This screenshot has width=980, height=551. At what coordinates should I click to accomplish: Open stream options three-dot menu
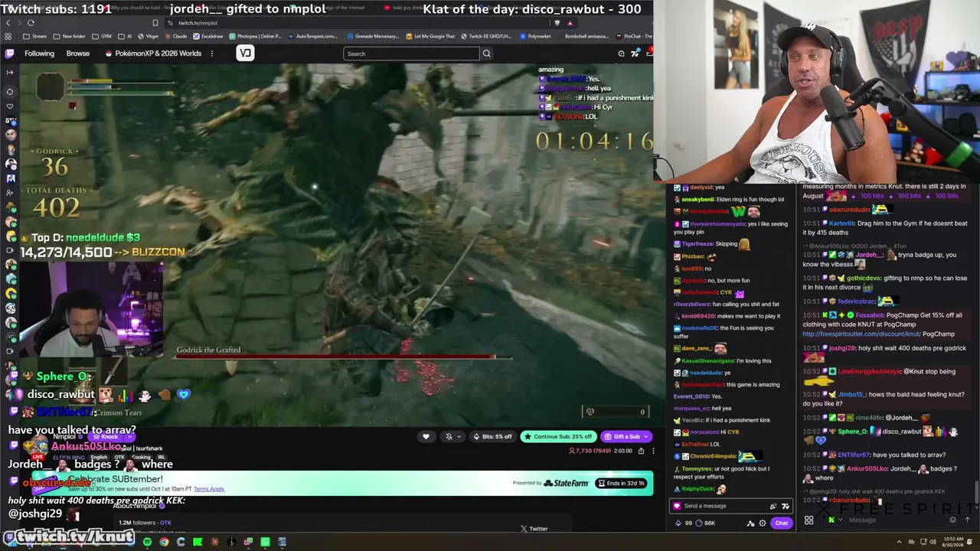652,451
